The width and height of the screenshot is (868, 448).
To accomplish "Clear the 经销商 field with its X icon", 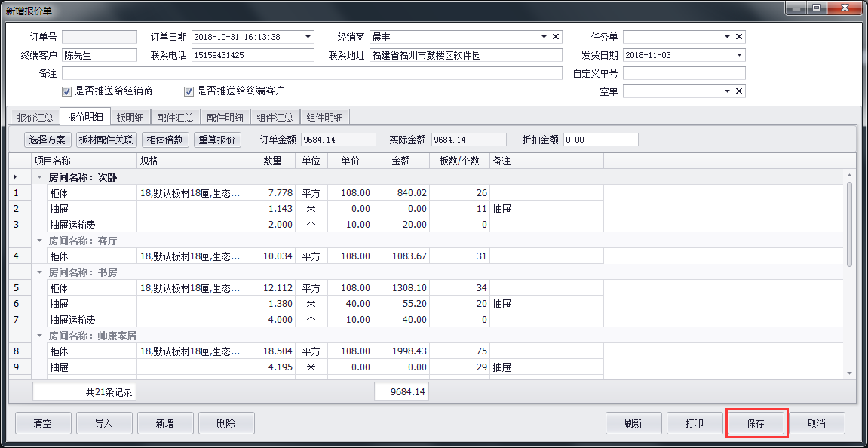I will (556, 37).
